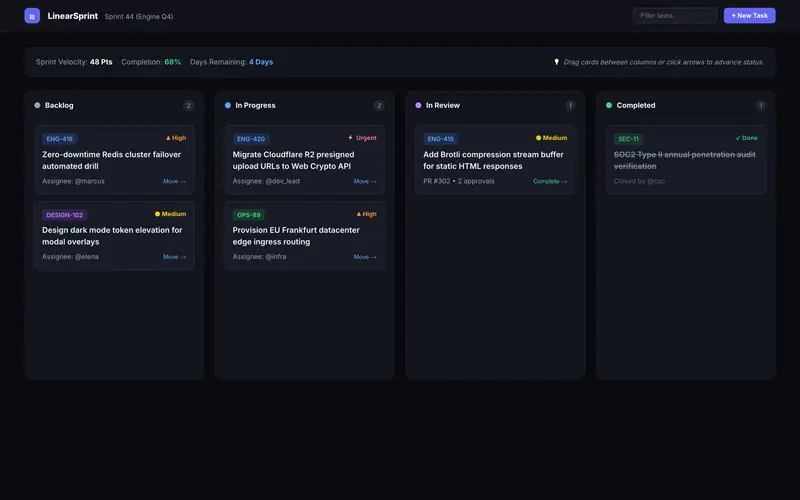Click the Sprint Velocity 48 Pts stat
800x500 pixels.
(x=74, y=62)
